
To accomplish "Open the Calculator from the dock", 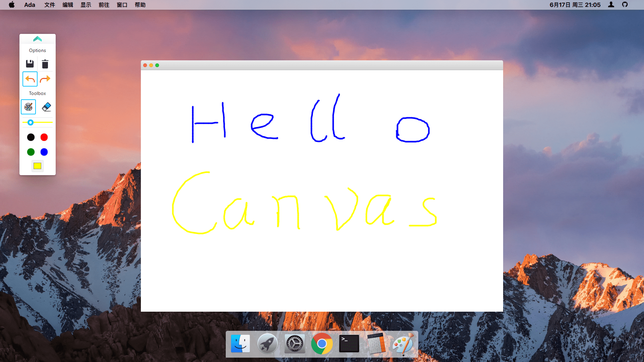I will click(x=376, y=344).
